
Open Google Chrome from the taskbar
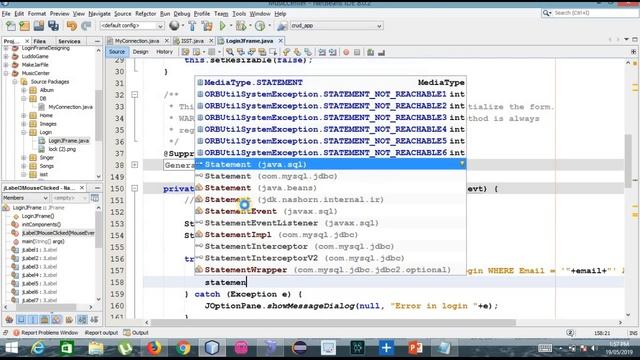(x=183, y=348)
